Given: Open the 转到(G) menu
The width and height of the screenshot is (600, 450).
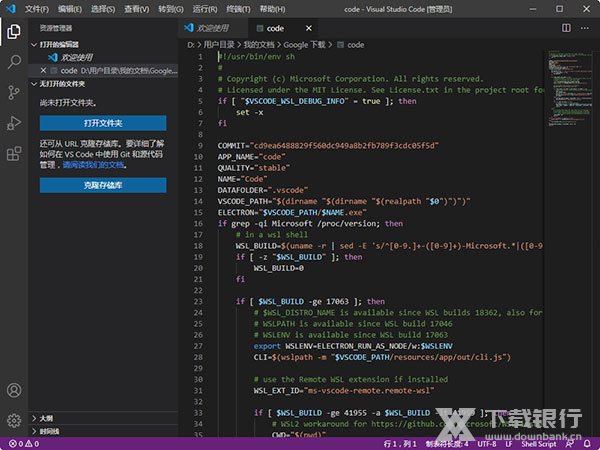Looking at the screenshot, I should pyautogui.click(x=171, y=9).
